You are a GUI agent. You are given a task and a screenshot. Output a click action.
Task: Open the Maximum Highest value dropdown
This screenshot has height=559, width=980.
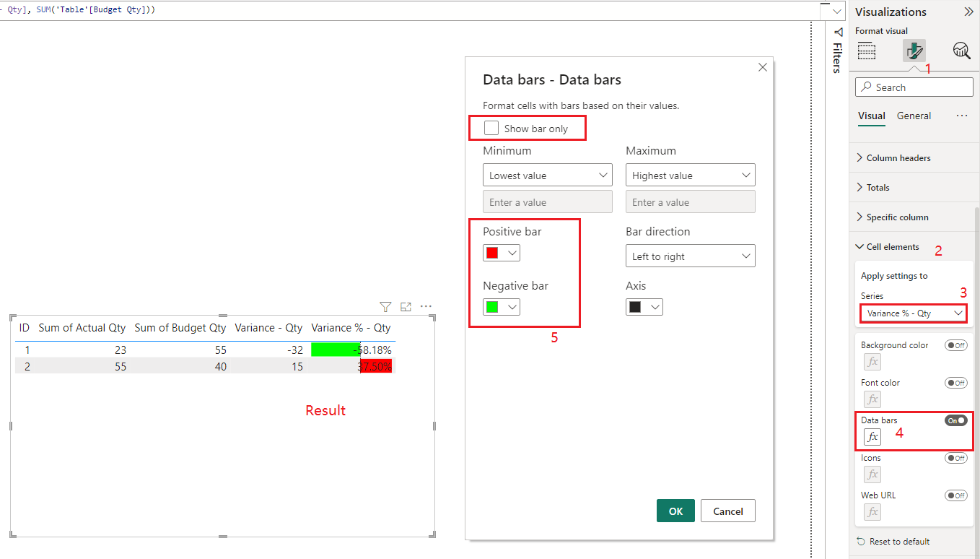click(x=691, y=175)
